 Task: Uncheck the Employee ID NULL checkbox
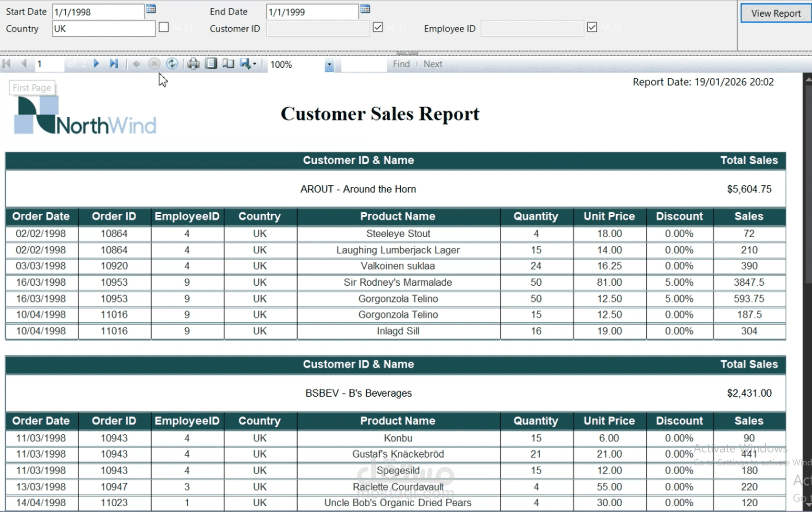pyautogui.click(x=592, y=27)
